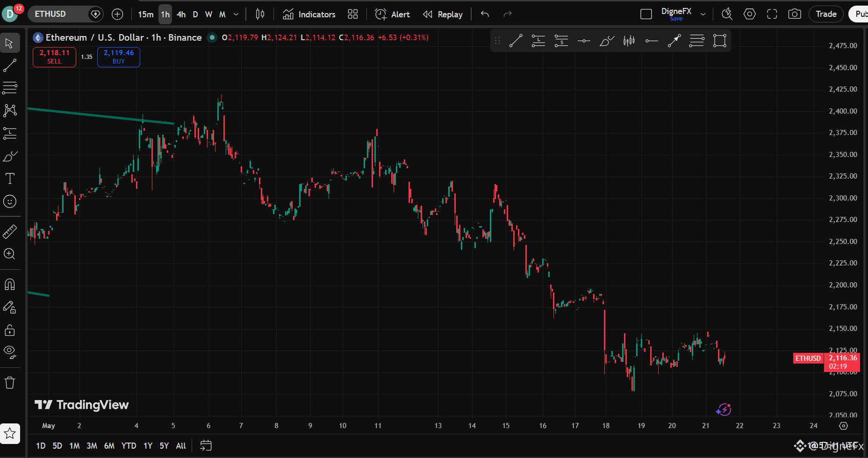Screen dimensions: 868x458
Task: Open price scale settings gear at bottom right
Action: coord(843,426)
